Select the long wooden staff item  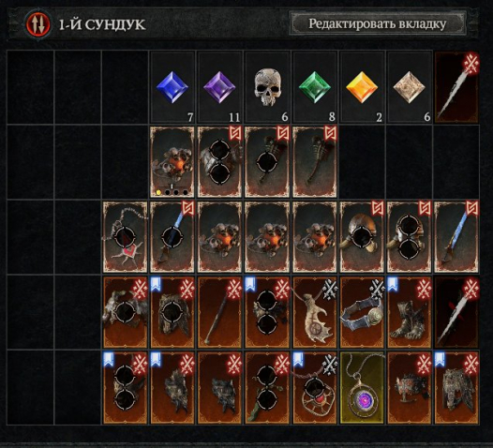click(219, 312)
